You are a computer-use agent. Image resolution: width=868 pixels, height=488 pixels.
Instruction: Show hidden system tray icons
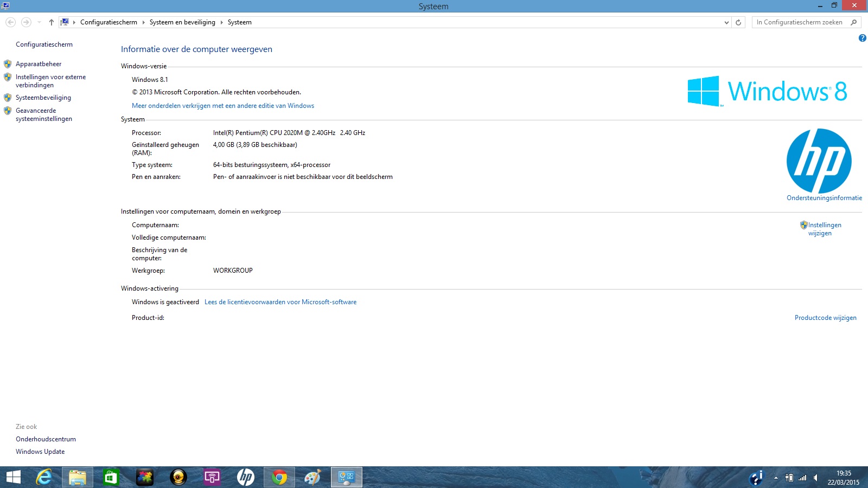point(776,478)
